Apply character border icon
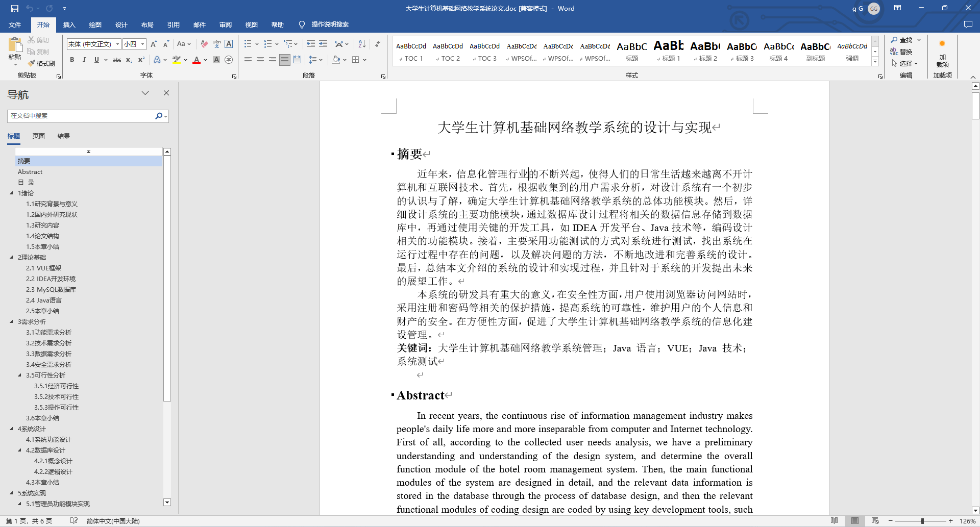 (x=229, y=44)
